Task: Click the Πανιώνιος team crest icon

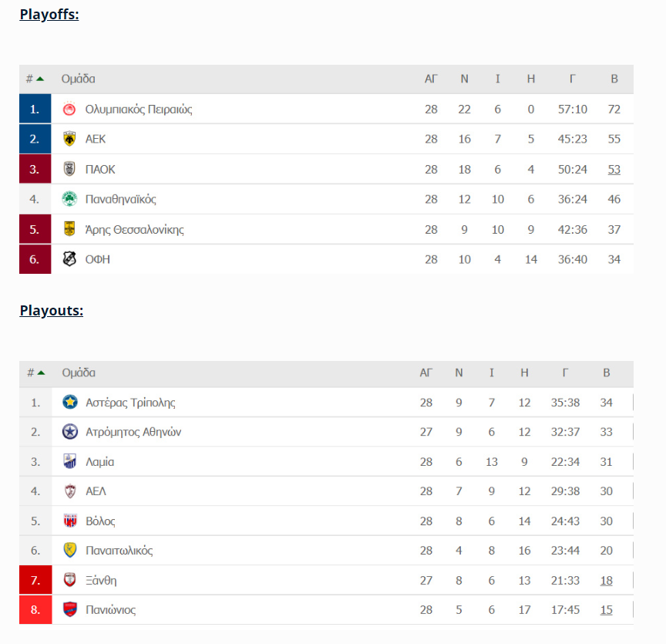Action: point(70,610)
